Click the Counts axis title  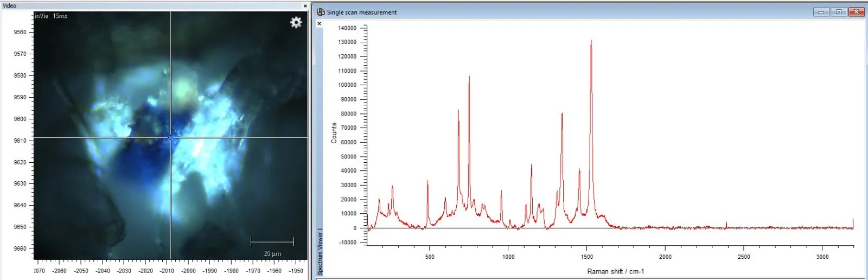click(334, 133)
